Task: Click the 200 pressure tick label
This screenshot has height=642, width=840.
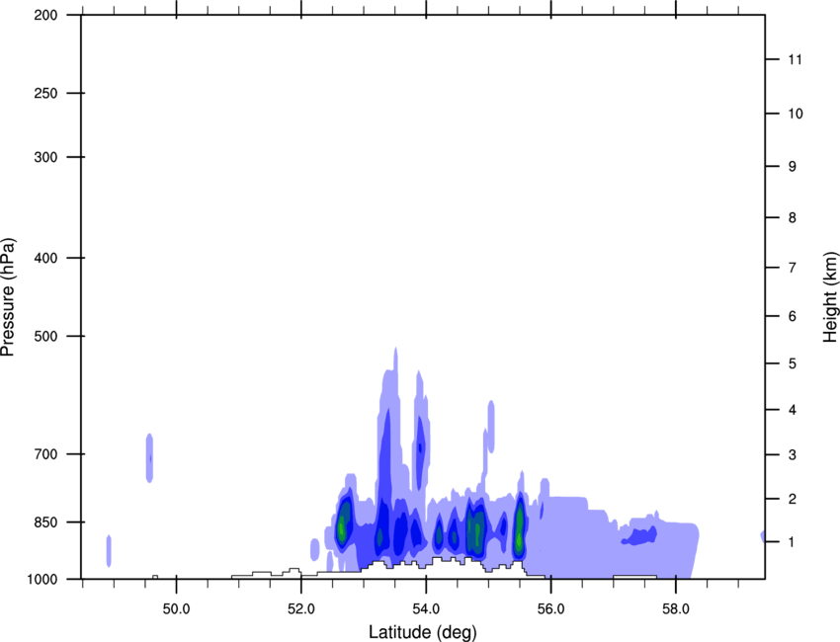Action: (x=45, y=15)
